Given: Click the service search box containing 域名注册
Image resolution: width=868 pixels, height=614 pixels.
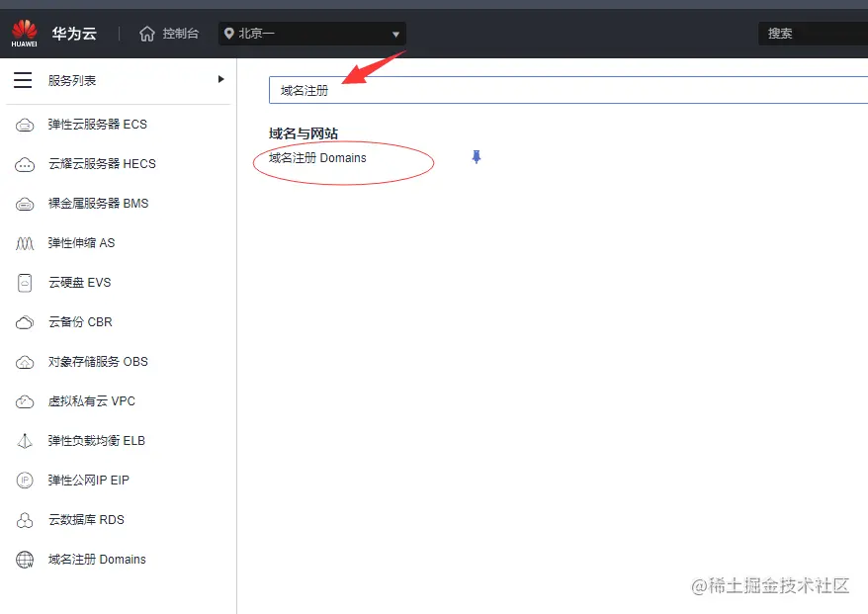Looking at the screenshot, I should (x=568, y=90).
